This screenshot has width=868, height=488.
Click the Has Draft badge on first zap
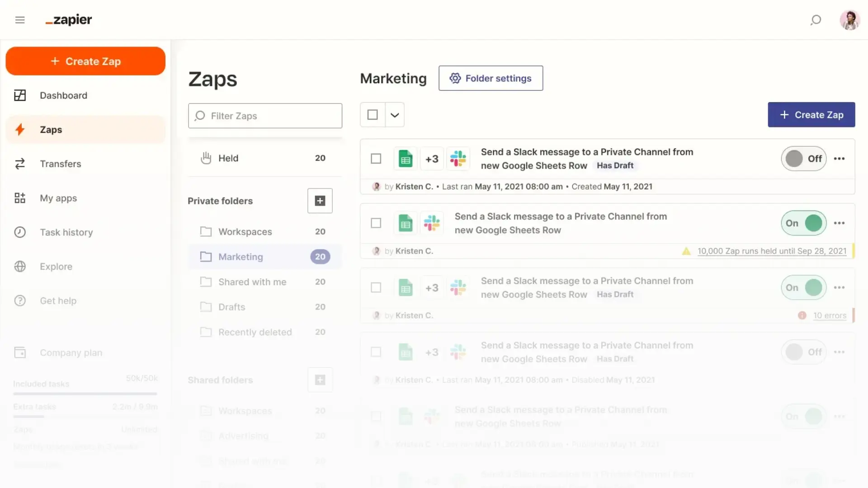point(615,165)
